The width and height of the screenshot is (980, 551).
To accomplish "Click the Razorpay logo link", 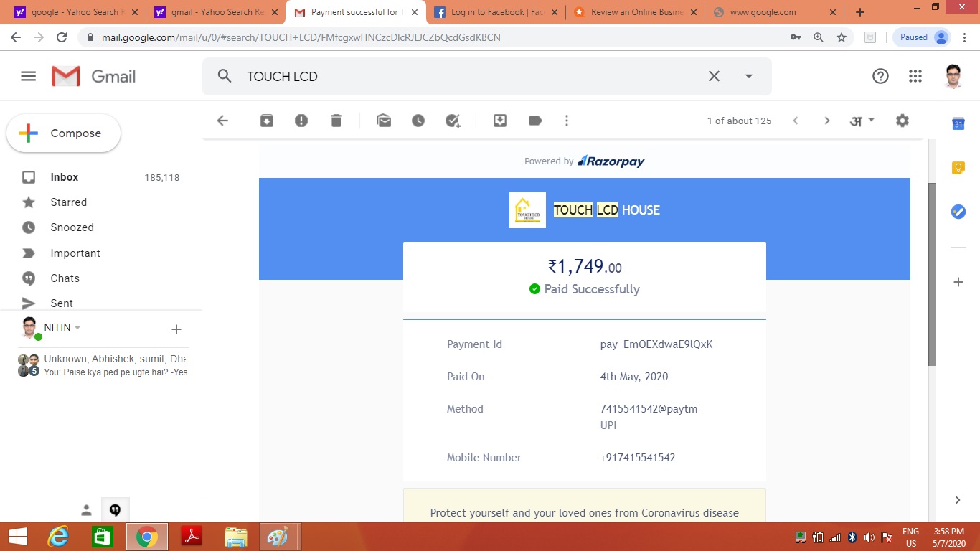I will coord(611,161).
